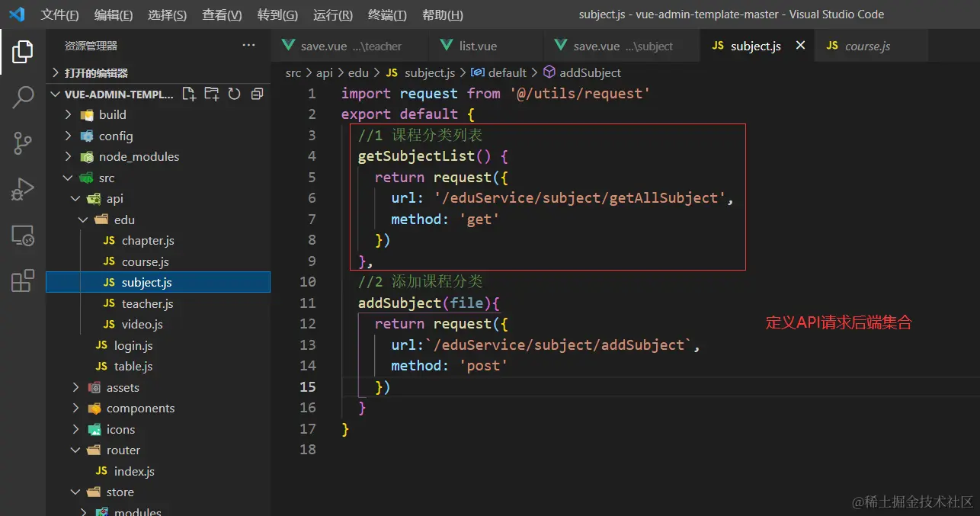Viewport: 980px width, 516px height.
Task: Collapse the store folder
Action: (75, 492)
